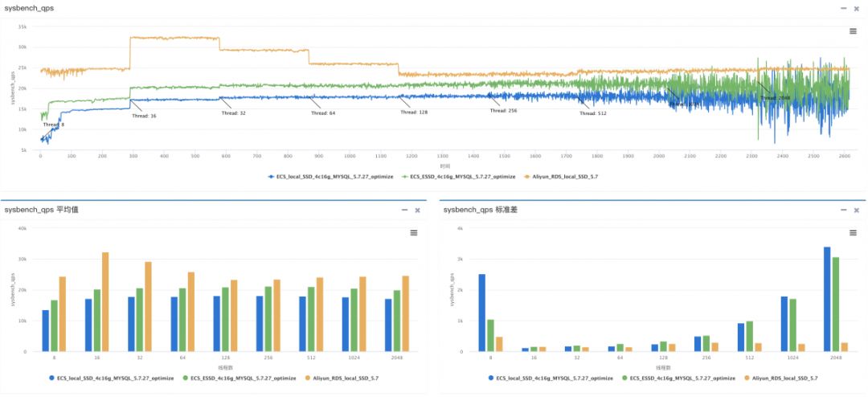
Task: Close the sysbench_qps 平均值 panel
Action: coord(417,210)
